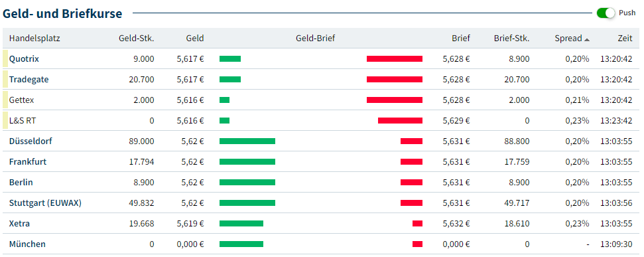Open the Xetra trading venue link
The height and width of the screenshot is (257, 644).
click(x=19, y=223)
